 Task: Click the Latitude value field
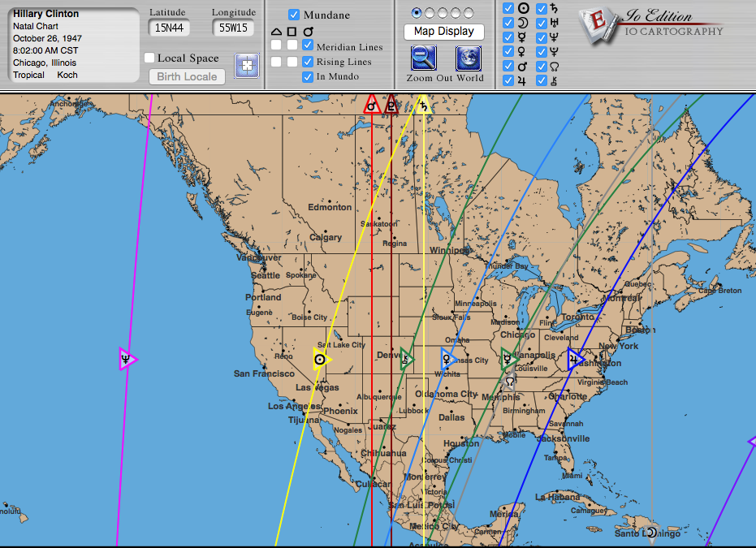(x=169, y=28)
